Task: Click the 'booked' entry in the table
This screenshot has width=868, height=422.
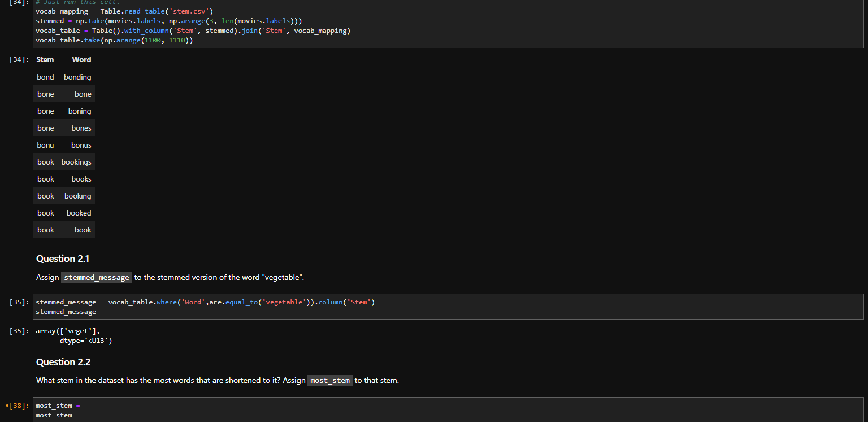Action: point(79,213)
